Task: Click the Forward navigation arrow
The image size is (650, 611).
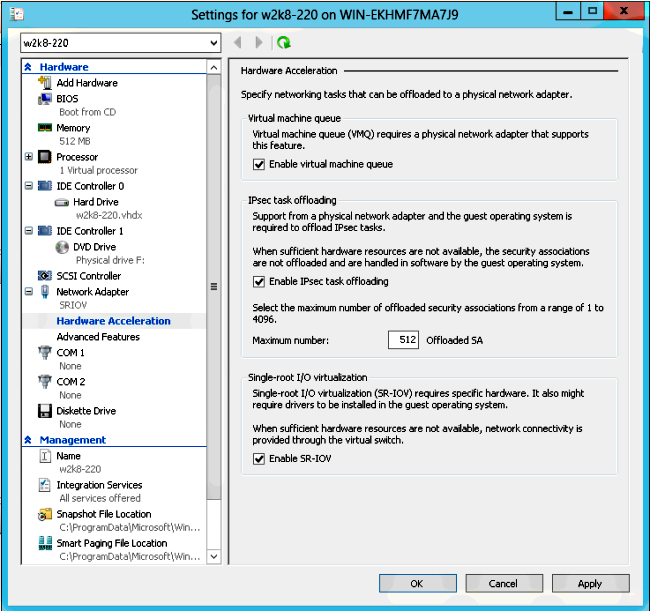Action: coord(259,42)
